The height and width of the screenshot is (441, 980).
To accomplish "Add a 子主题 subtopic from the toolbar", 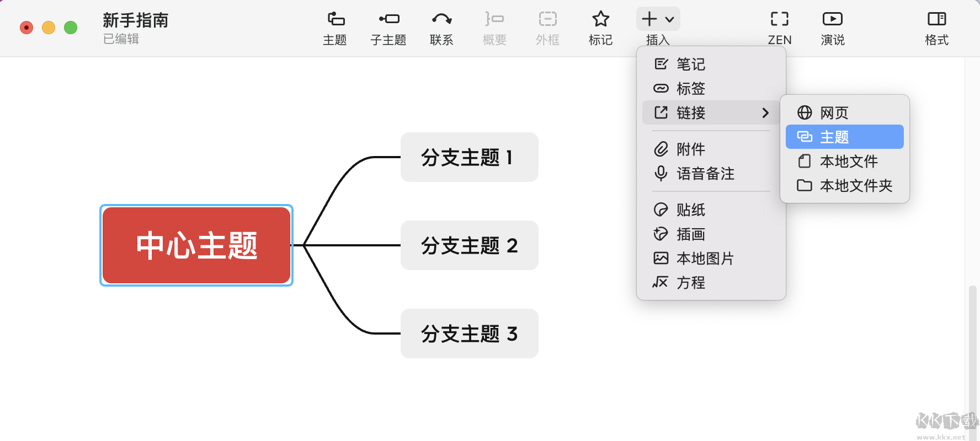I will 388,19.
